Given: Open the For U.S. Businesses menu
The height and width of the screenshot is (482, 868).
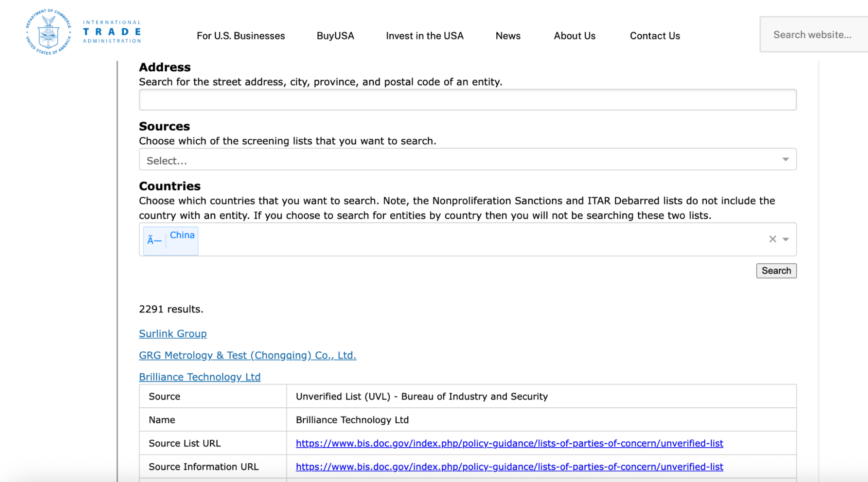Looking at the screenshot, I should (241, 36).
